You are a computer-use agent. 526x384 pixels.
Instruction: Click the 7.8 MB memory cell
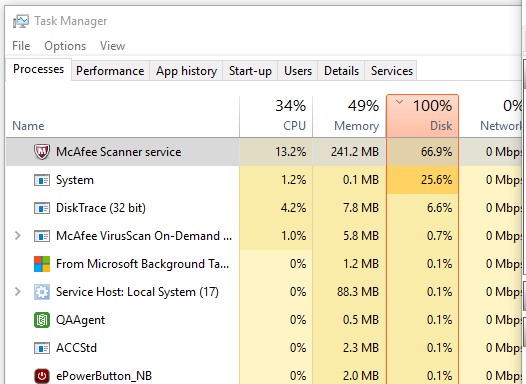click(349, 208)
